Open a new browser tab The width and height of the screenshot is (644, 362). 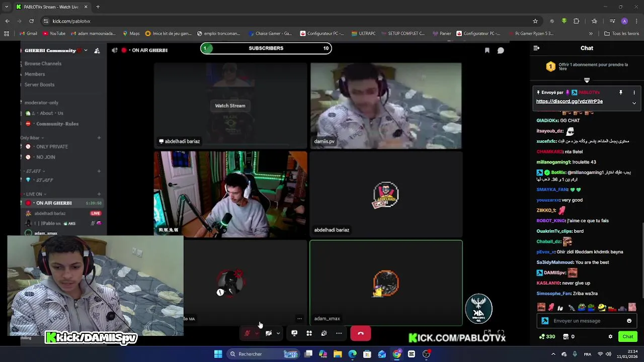pos(98,7)
